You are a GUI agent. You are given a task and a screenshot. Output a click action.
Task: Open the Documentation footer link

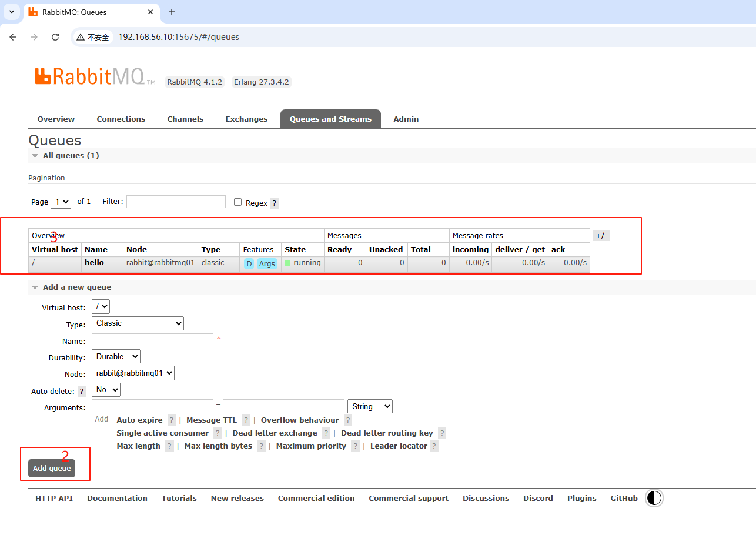(117, 499)
